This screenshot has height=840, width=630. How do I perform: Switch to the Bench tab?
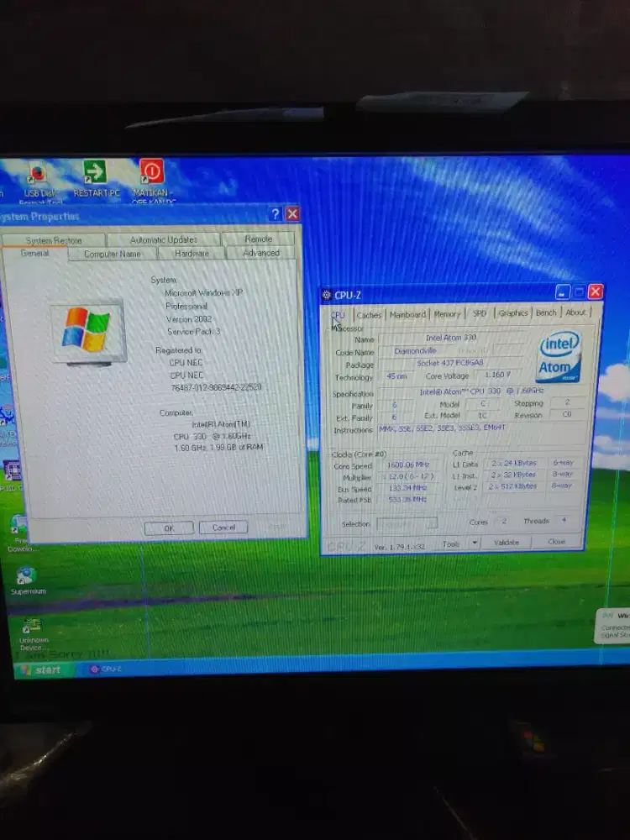click(x=546, y=312)
